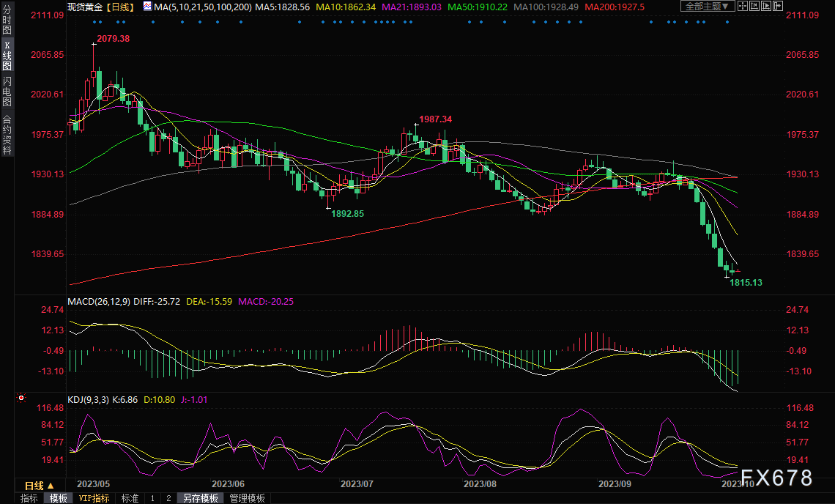Click the KDJ(9,3,3) indicator label
Image resolution: width=835 pixels, height=504 pixels.
(89, 399)
